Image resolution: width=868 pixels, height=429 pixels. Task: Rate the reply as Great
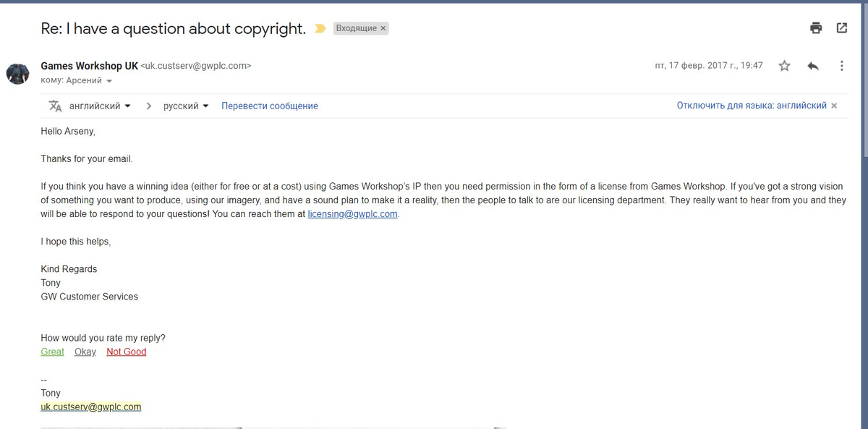click(52, 352)
